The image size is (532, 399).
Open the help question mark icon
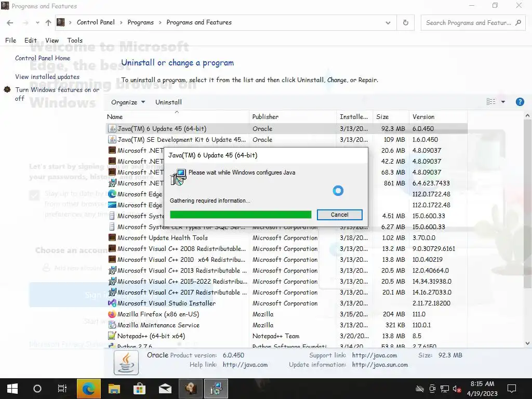[520, 102]
